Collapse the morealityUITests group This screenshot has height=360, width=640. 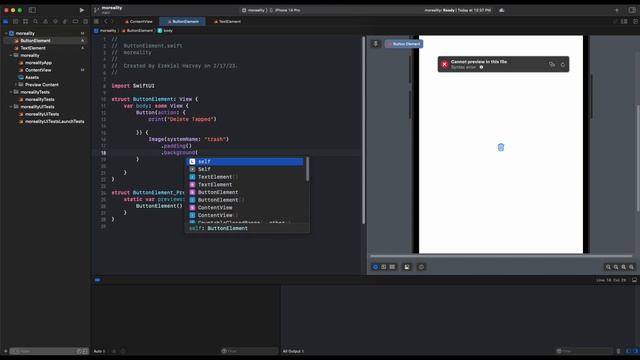click(x=11, y=107)
